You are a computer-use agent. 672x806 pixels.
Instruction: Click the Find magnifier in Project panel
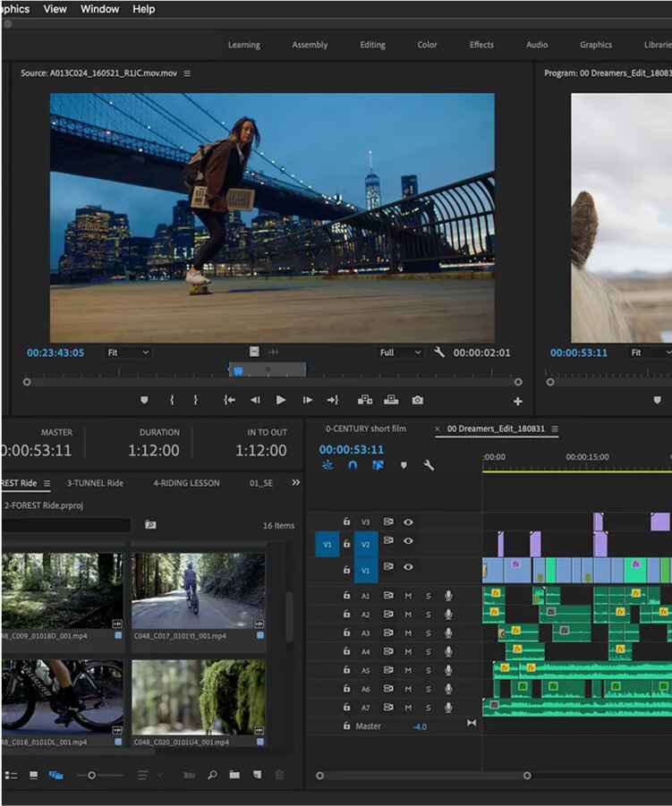pos(213,775)
